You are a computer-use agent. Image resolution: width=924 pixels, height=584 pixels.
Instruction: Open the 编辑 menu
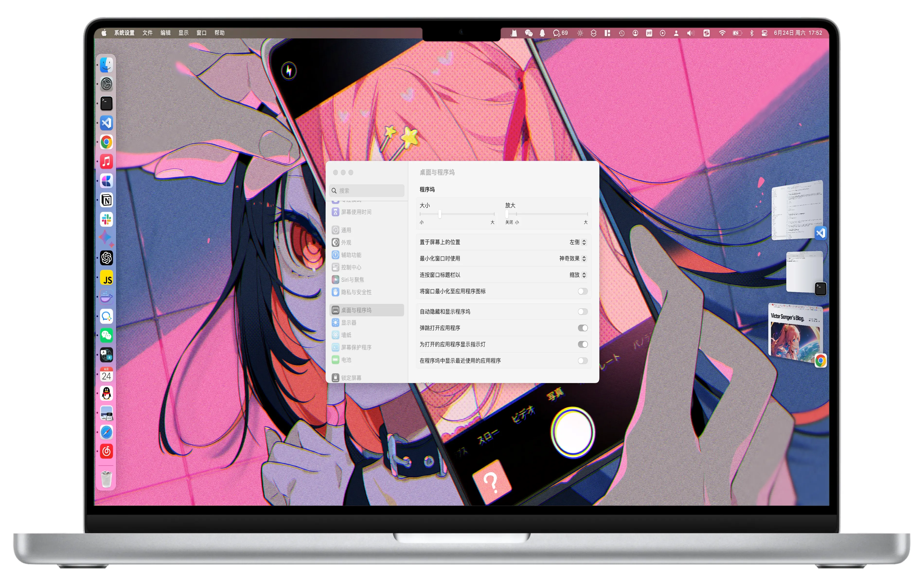click(165, 33)
